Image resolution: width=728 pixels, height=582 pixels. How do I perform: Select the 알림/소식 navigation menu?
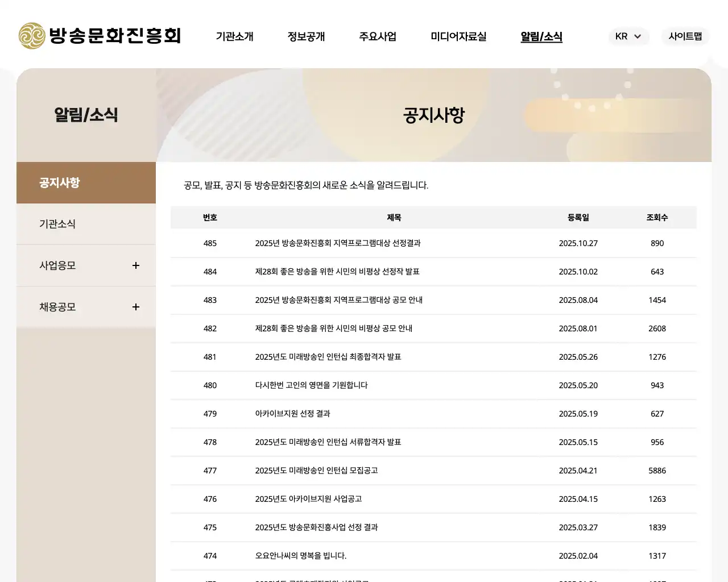click(541, 36)
